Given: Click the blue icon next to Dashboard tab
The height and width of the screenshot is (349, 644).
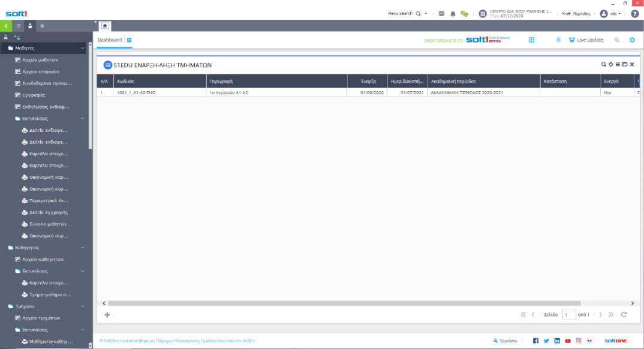Looking at the screenshot, I should (129, 40).
